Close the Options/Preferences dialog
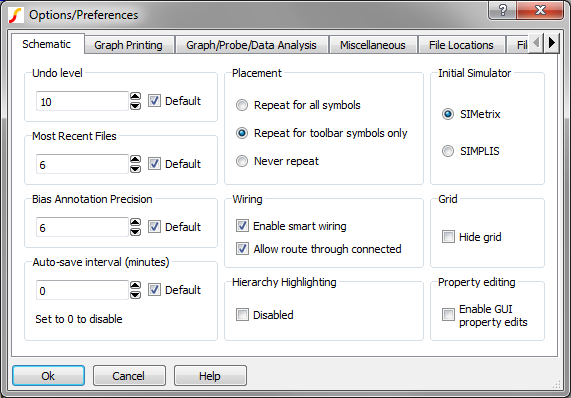Image resolution: width=571 pixels, height=398 pixels. [540, 10]
